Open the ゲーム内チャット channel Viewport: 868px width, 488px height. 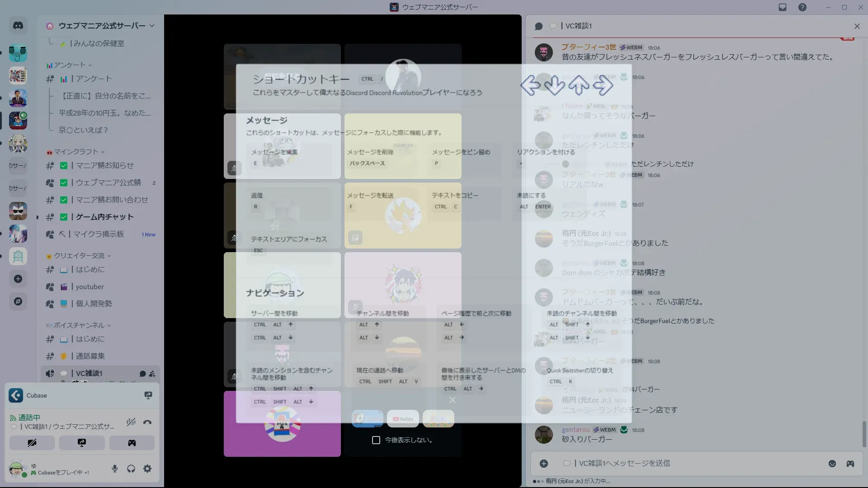104,217
